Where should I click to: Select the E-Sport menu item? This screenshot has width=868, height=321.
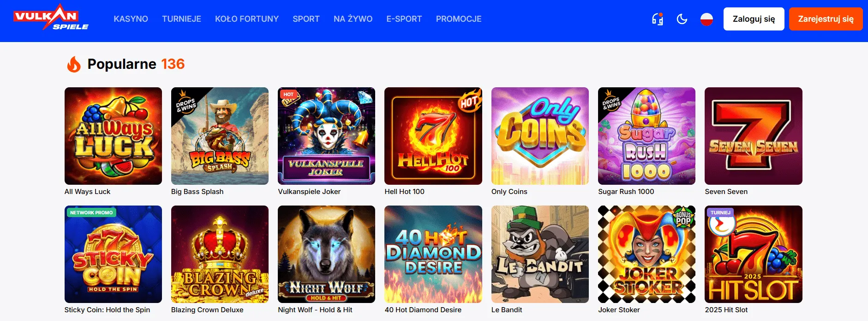(404, 19)
